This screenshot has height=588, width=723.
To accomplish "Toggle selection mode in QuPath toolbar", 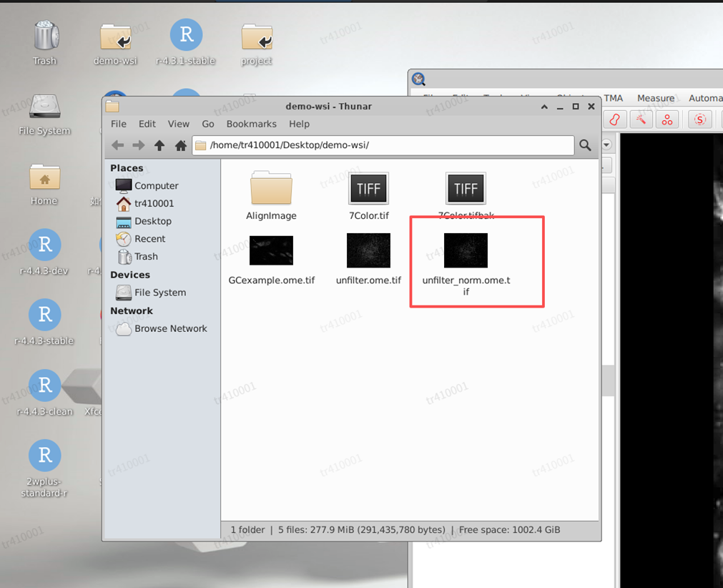I will pos(700,119).
